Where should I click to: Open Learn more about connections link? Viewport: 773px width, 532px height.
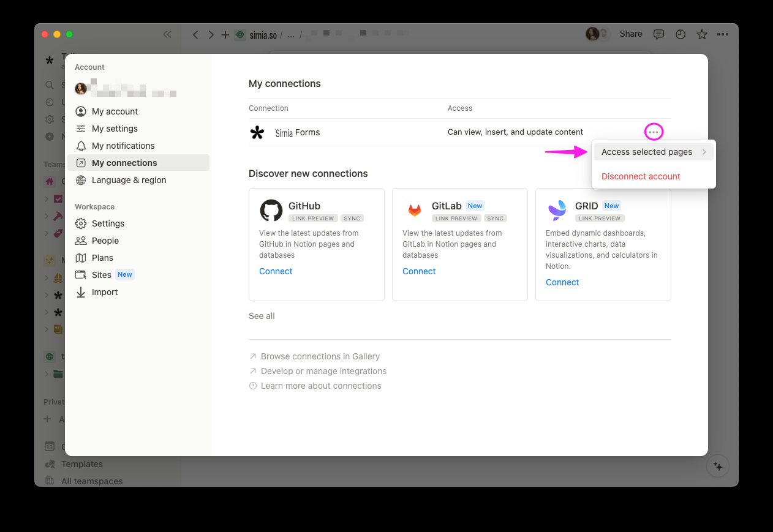tap(315, 386)
